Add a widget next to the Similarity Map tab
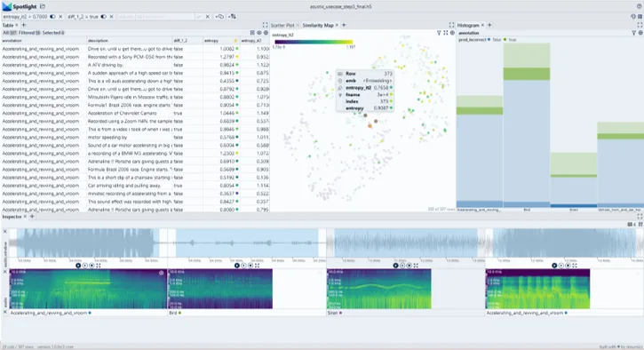The image size is (644, 350). [344, 25]
